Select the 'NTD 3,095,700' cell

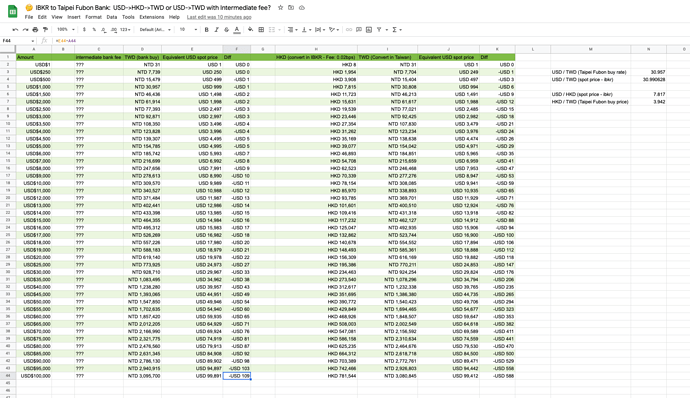coord(142,376)
